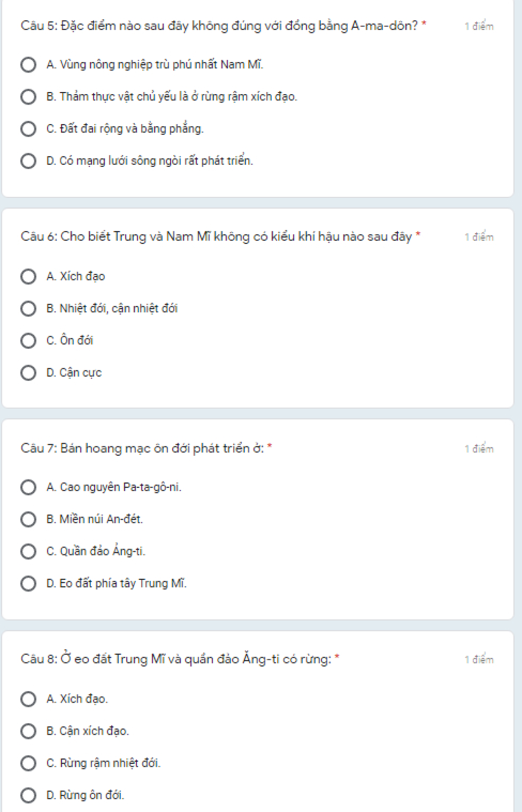Select answer A. Vùng nông nghiệp trù phú nhất Nam Mĩ
This screenshot has width=522, height=812.
pyautogui.click(x=28, y=65)
